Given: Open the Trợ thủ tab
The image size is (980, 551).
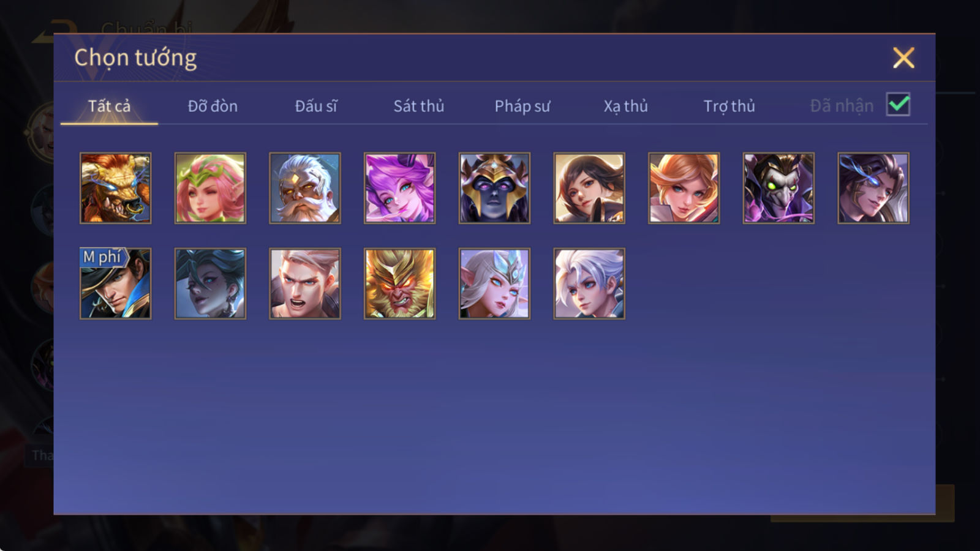Looking at the screenshot, I should [729, 106].
